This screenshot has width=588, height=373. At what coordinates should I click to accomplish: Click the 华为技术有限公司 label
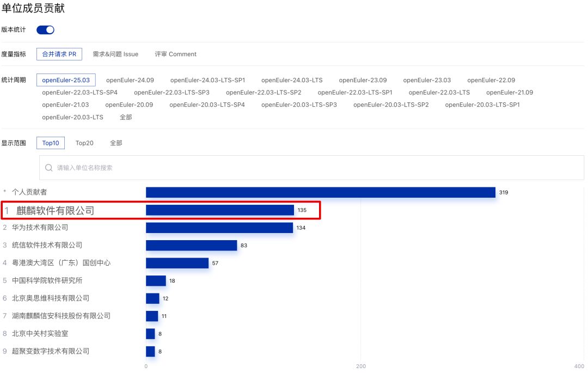tap(40, 228)
